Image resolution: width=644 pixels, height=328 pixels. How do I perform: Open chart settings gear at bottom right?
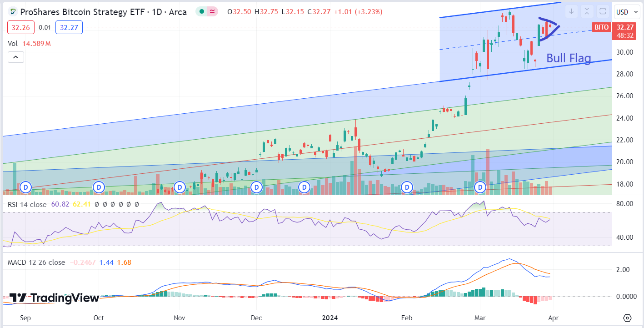point(628,318)
